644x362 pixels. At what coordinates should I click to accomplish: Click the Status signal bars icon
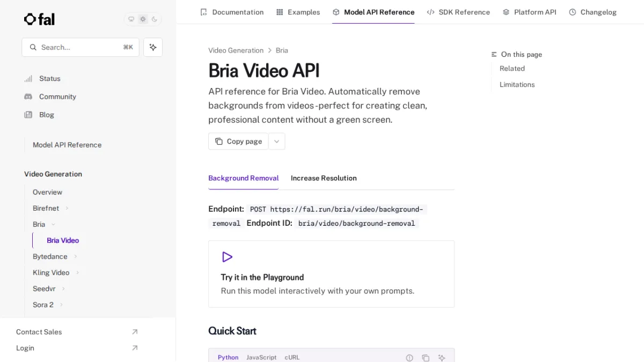[28, 78]
